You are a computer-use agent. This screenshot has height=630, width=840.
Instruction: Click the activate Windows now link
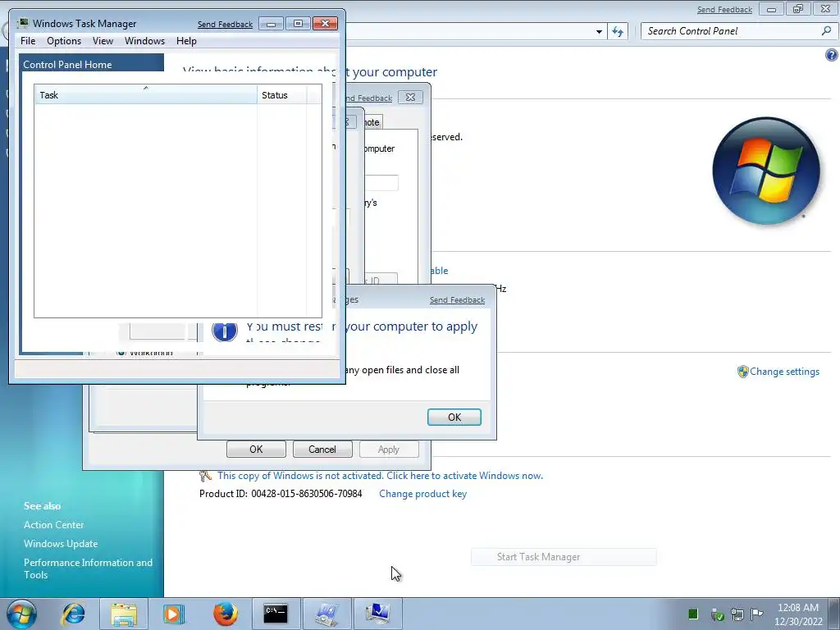(x=381, y=476)
